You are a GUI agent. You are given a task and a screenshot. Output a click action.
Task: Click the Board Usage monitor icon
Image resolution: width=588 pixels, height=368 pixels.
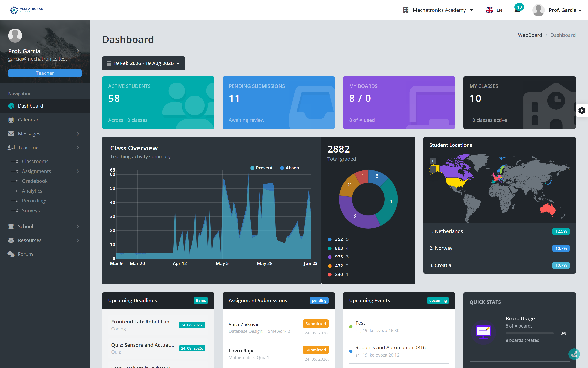(483, 332)
